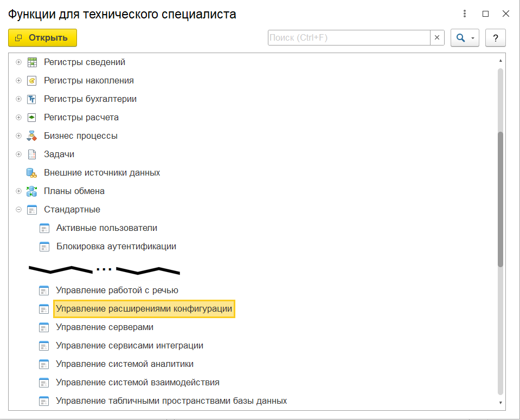This screenshot has width=520, height=420.
Task: Open help with the question mark button
Action: point(495,38)
